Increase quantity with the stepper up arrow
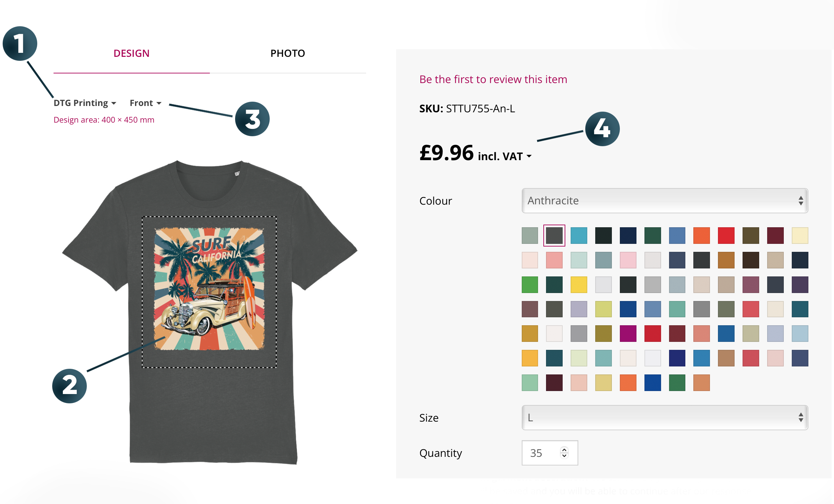This screenshot has width=834, height=504. pyautogui.click(x=564, y=450)
